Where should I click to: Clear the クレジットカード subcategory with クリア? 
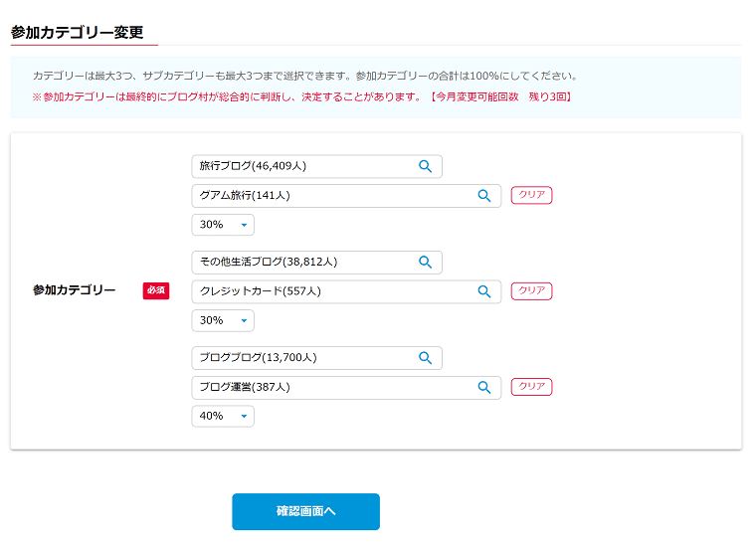pos(531,291)
